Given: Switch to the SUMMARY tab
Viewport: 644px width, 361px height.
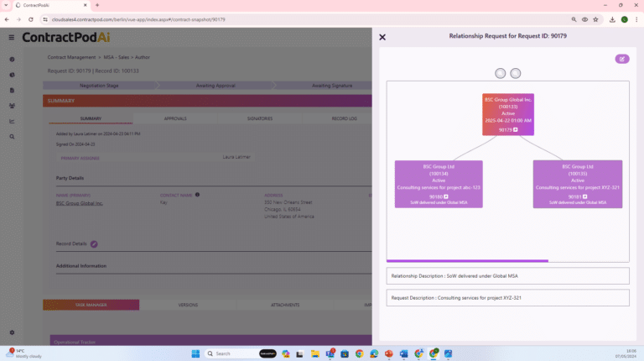Looking at the screenshot, I should (91, 118).
